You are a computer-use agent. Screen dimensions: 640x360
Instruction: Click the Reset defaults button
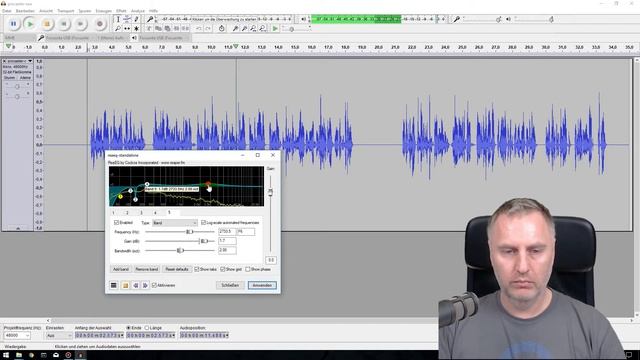coord(177,269)
